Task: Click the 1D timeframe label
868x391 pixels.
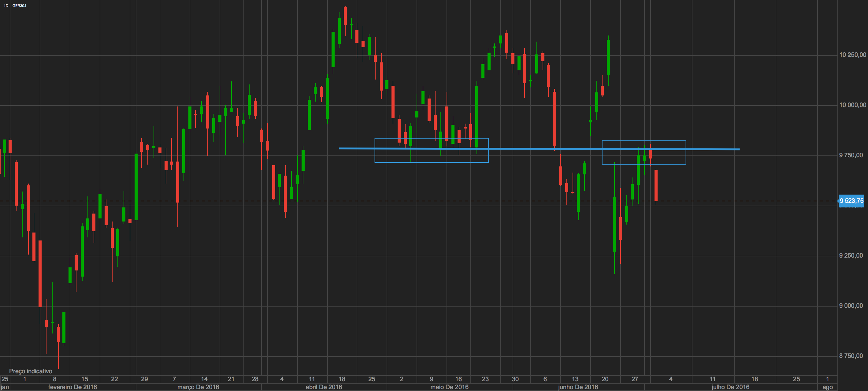Action: click(x=6, y=6)
